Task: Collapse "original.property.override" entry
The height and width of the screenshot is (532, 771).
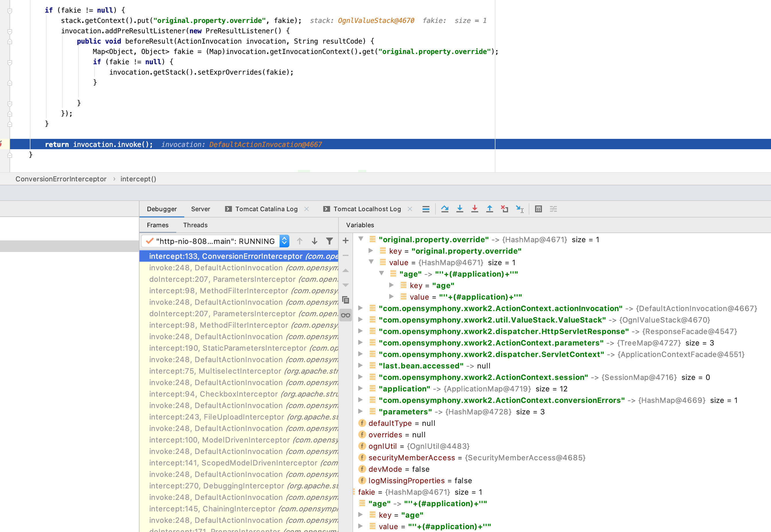Action: pos(361,239)
